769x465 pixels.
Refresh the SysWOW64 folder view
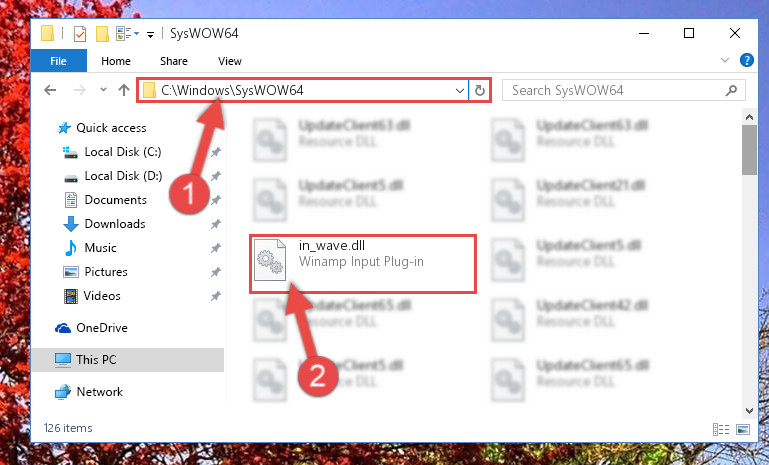(x=480, y=90)
